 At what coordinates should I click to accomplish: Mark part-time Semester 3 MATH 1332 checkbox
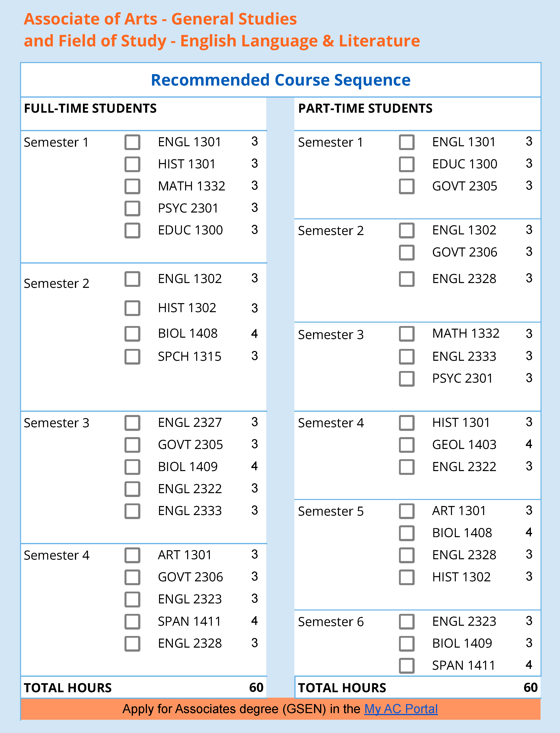(407, 334)
